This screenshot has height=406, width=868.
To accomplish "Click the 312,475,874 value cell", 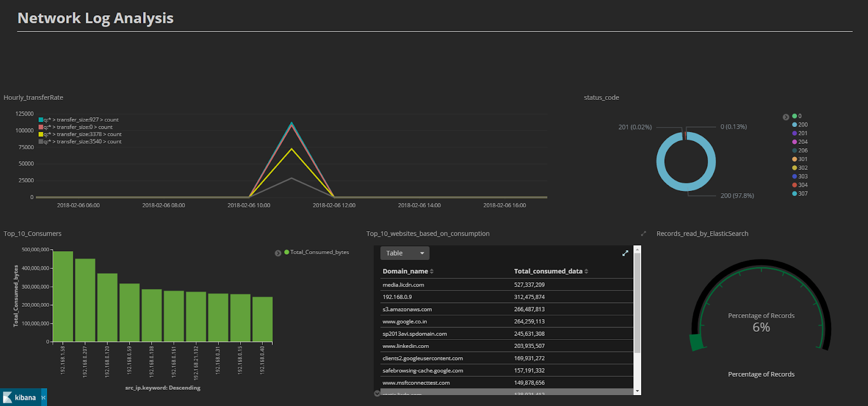I will [529, 297].
